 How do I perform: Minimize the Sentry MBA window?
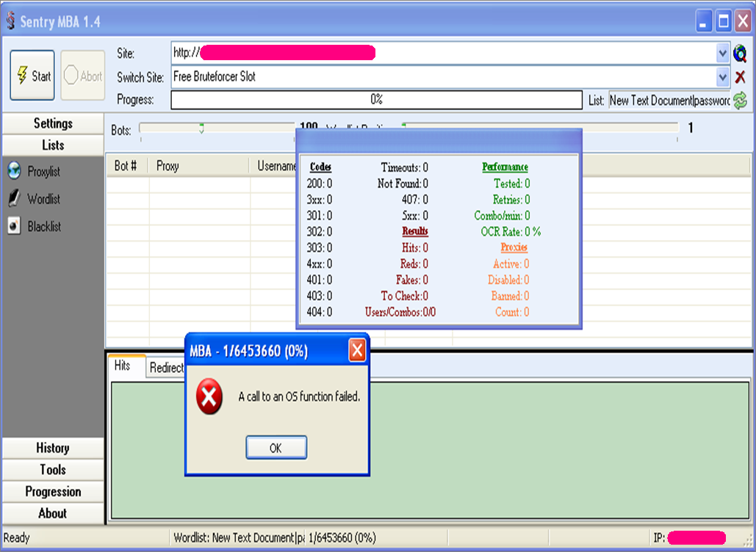pos(704,22)
